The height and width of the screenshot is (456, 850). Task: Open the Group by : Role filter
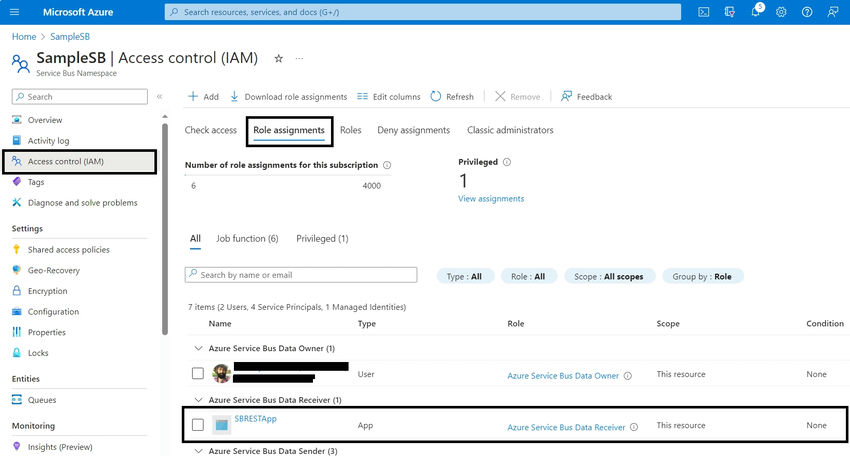coord(702,277)
